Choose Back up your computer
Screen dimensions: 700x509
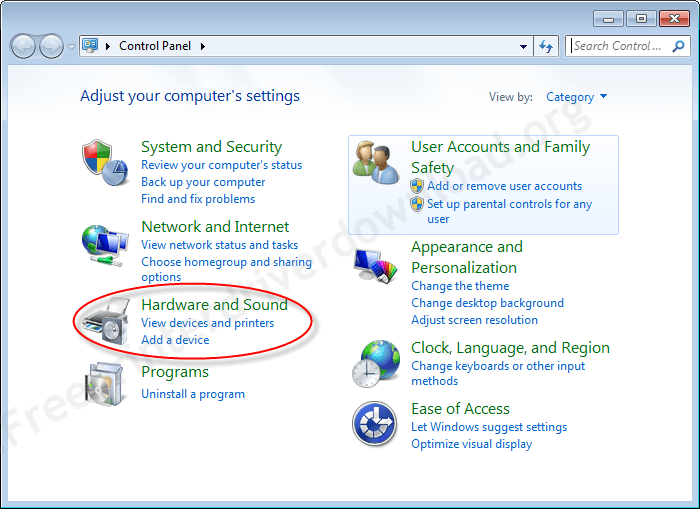(x=203, y=182)
